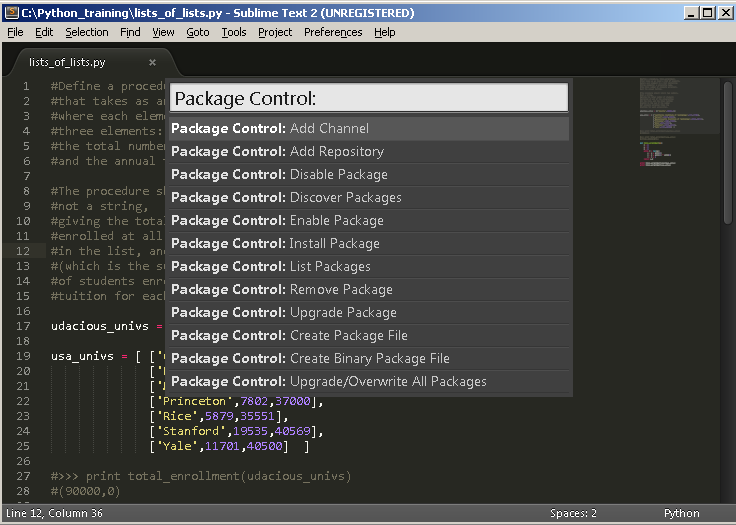Click the Sublime Text title bar icon
This screenshot has height=525, width=736.
11,13
